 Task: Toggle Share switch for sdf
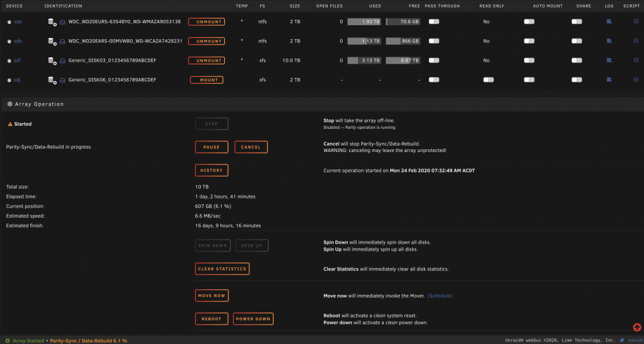coord(576,60)
